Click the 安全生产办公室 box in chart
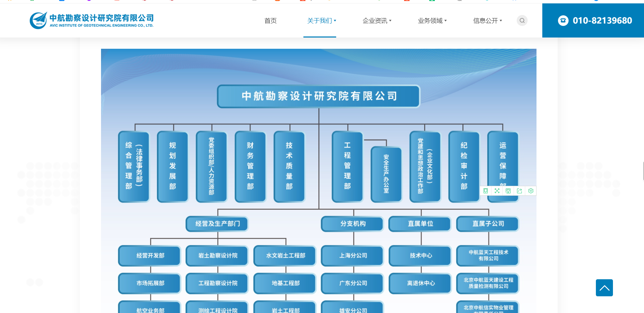644x313 pixels. (386, 174)
